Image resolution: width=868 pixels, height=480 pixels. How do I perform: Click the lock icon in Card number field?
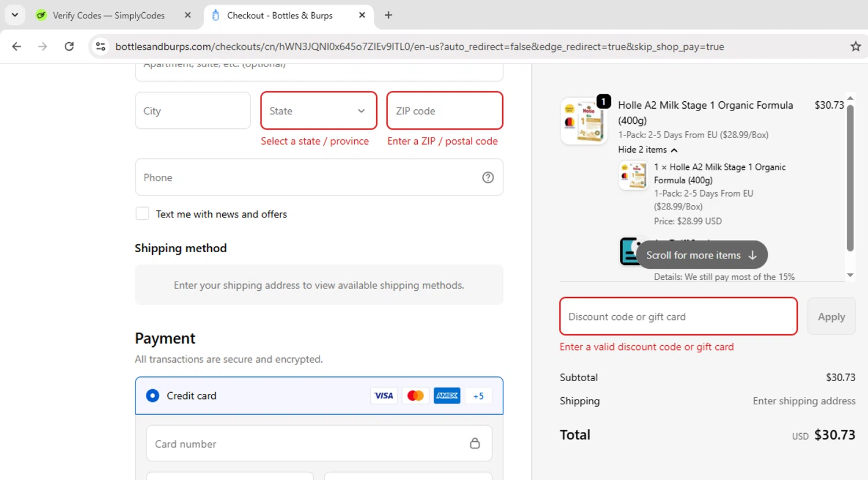pos(475,444)
